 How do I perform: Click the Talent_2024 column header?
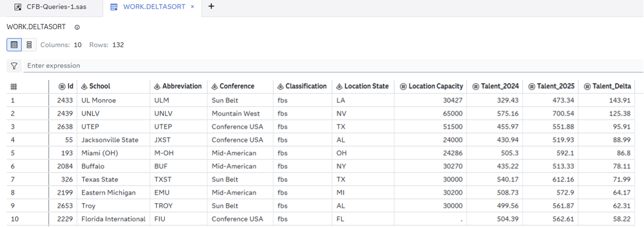[x=499, y=86]
